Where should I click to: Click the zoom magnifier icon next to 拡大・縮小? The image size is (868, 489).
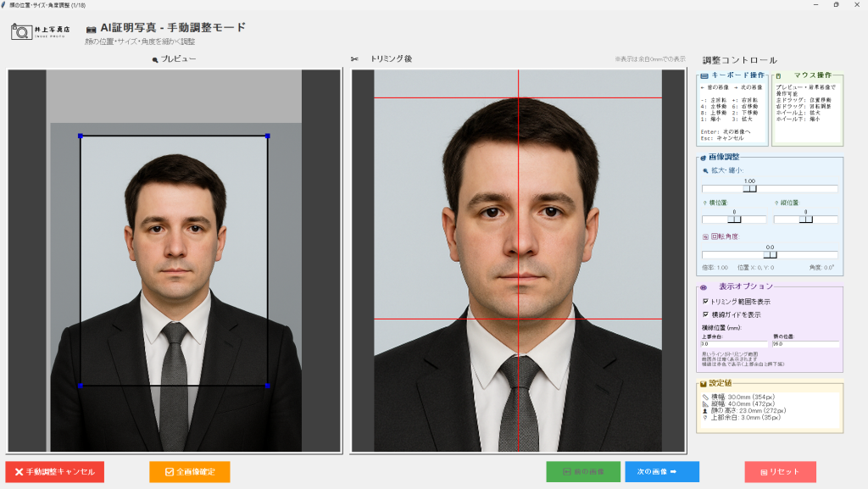click(705, 171)
